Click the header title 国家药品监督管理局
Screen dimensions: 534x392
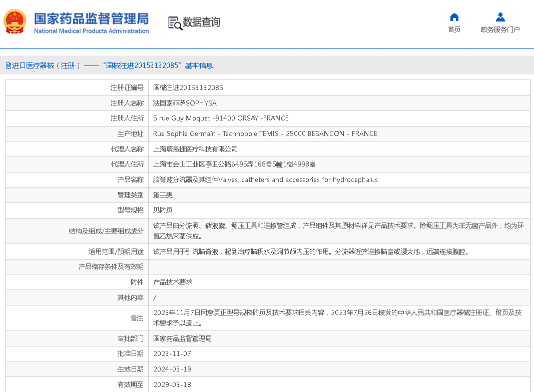pos(91,18)
